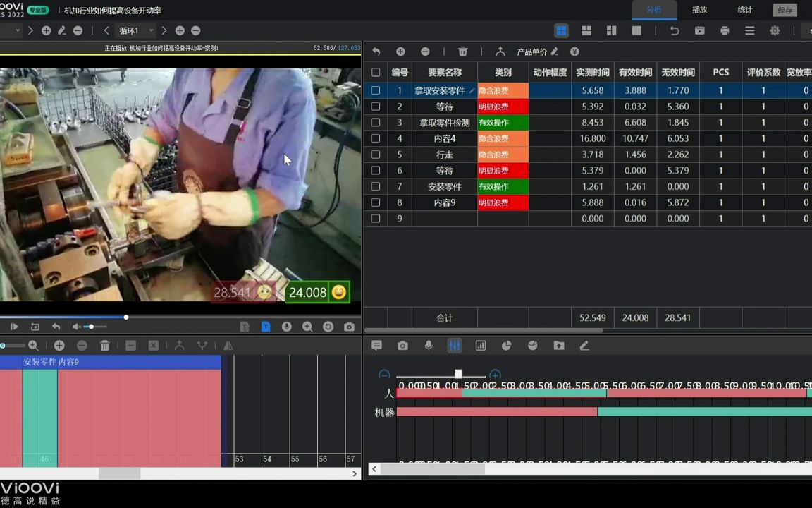Screen dimensions: 812x508
Task: Check the select-all checkbox in table header
Action: [x=376, y=72]
